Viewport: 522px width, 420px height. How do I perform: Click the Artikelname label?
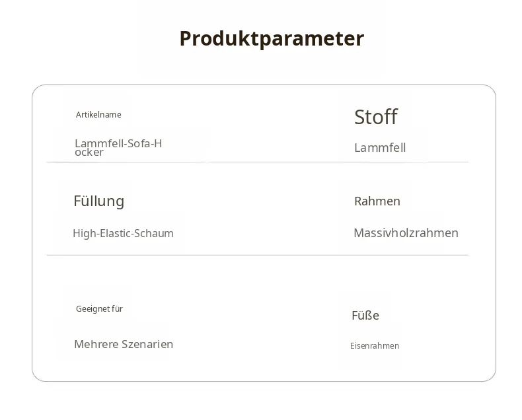98,115
